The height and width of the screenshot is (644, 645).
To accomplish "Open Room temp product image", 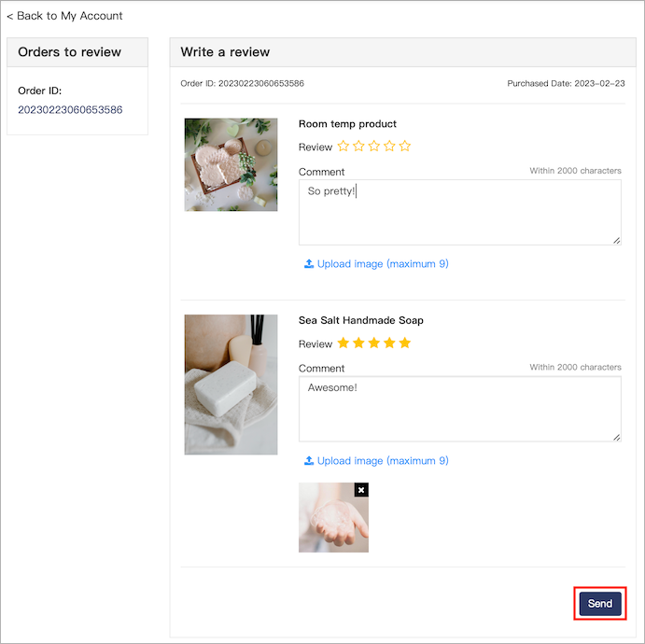I will [231, 165].
